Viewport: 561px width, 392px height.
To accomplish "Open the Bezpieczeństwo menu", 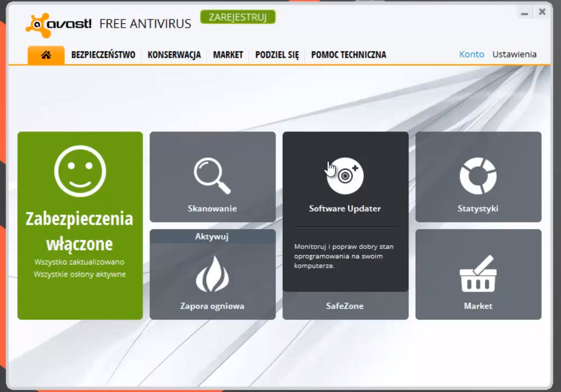I will (x=103, y=55).
